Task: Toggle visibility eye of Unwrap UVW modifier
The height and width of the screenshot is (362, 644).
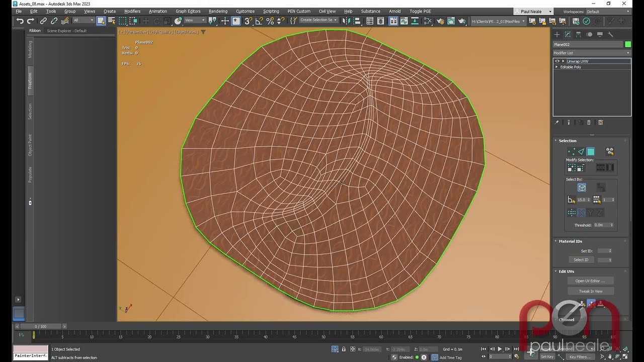Action: [x=557, y=61]
